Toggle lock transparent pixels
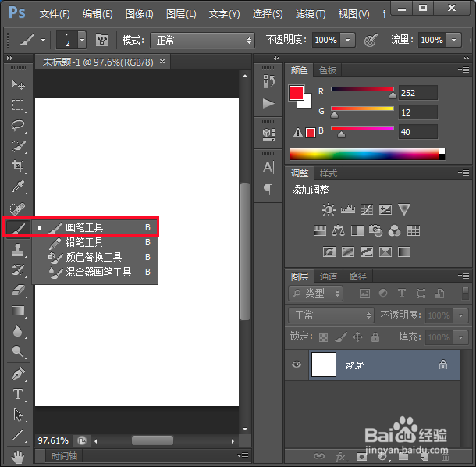The width and height of the screenshot is (476, 467). click(323, 337)
